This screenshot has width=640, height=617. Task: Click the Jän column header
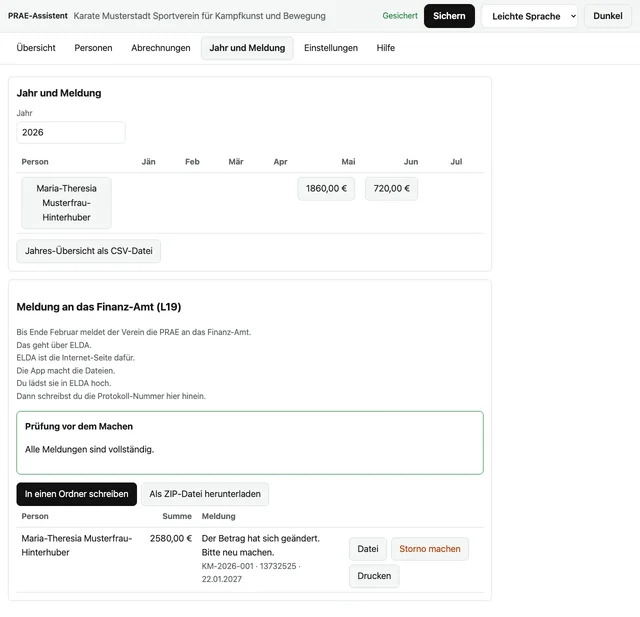(149, 162)
